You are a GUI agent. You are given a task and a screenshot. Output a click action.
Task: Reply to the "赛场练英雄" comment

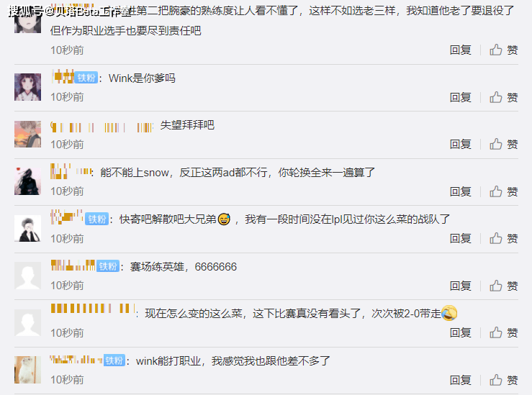click(461, 286)
